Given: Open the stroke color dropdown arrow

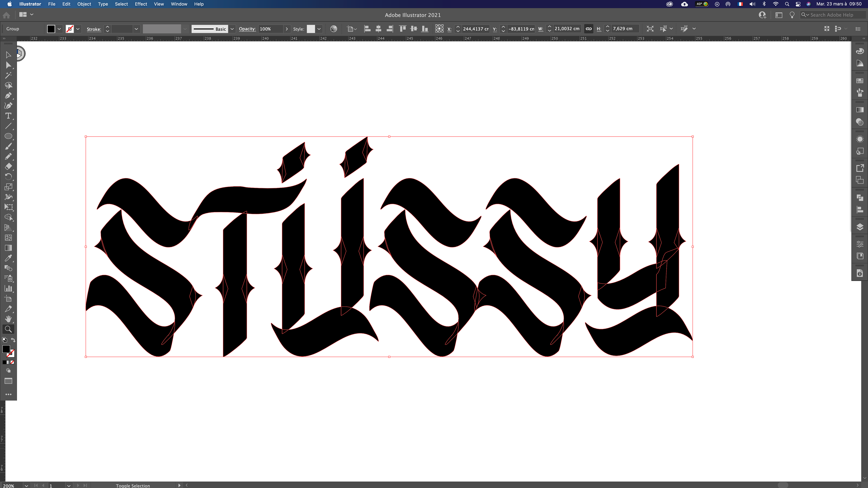Looking at the screenshot, I should [78, 29].
